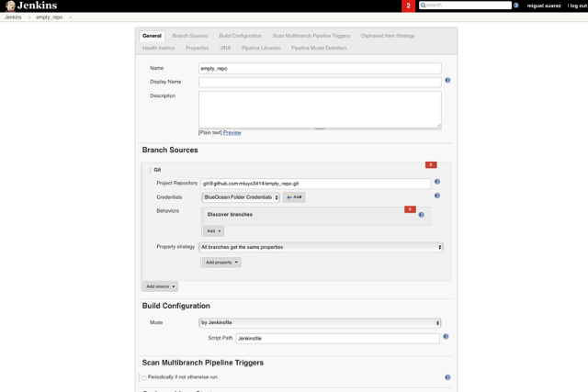Click the Add source button
Image resolution: width=588 pixels, height=392 pixels.
[x=160, y=286]
